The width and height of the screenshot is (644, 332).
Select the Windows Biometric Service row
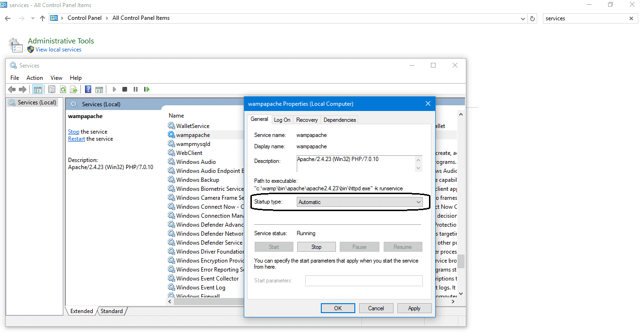206,189
